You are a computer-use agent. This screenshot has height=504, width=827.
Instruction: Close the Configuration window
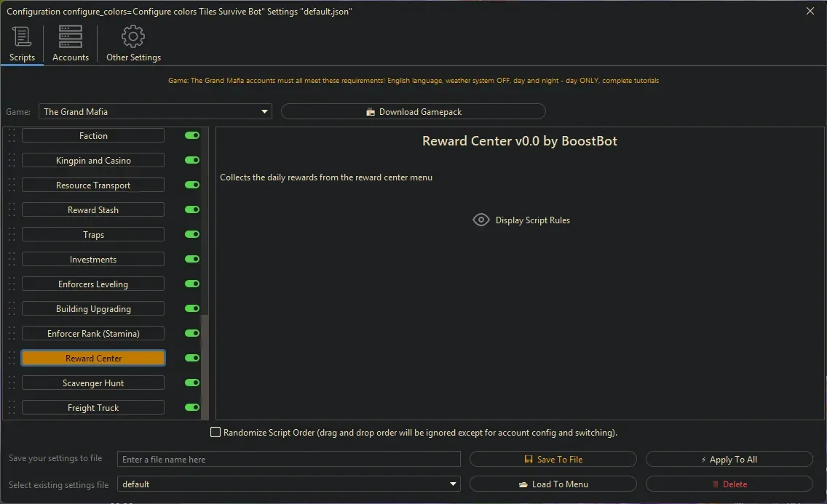(x=810, y=11)
